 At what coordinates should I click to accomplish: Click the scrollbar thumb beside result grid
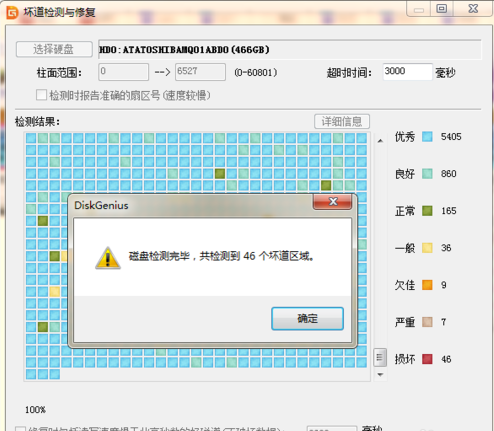point(380,358)
